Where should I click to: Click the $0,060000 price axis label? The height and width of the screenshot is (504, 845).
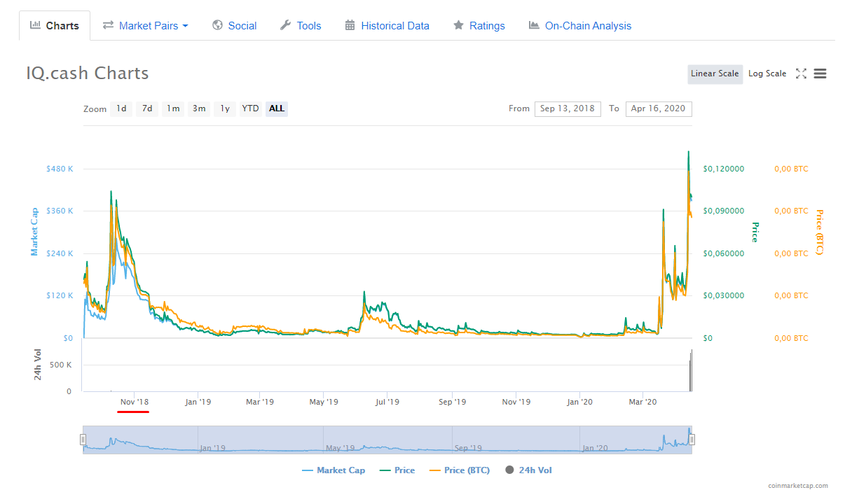click(724, 253)
